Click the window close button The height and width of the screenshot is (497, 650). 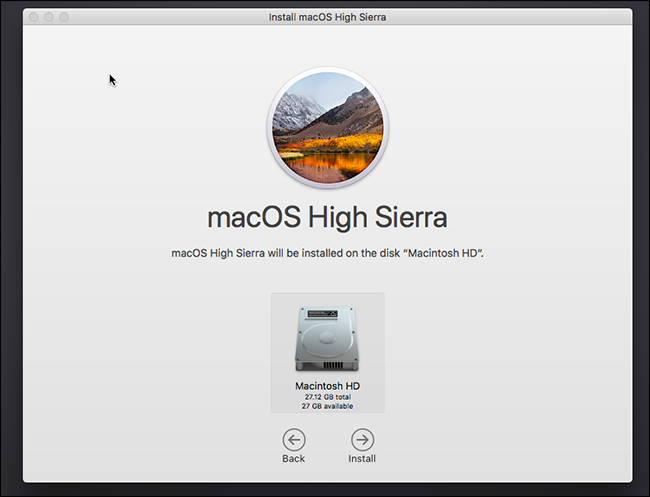pyautogui.click(x=34, y=17)
